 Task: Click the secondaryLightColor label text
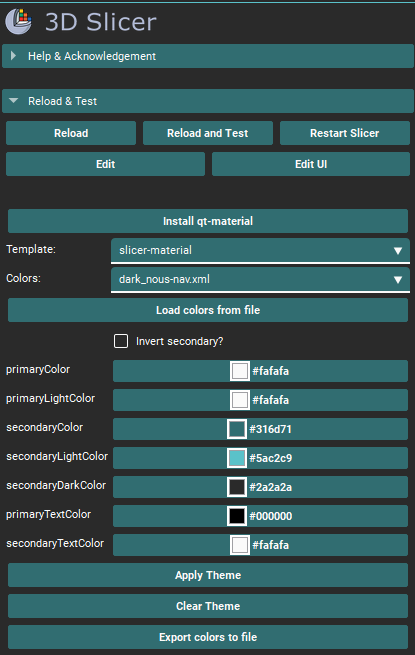click(57, 456)
